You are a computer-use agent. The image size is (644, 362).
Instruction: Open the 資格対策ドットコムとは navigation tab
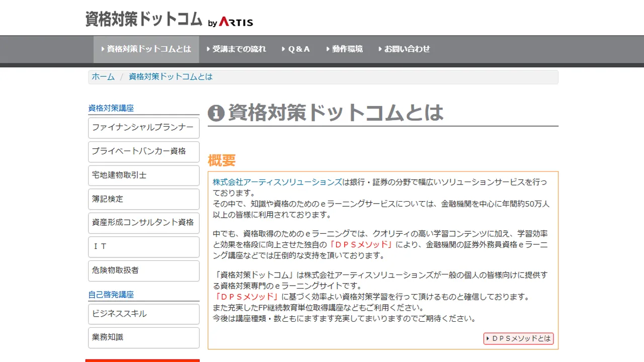(146, 49)
